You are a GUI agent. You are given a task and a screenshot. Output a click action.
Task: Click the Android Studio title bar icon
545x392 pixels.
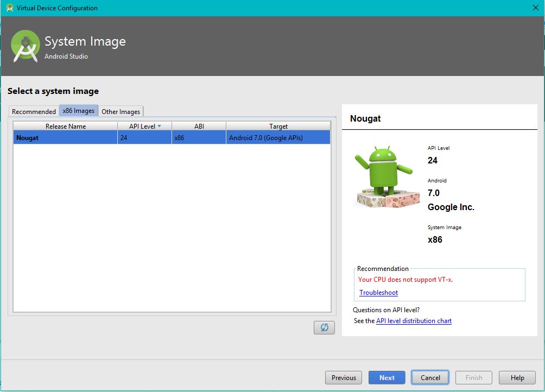coord(9,8)
